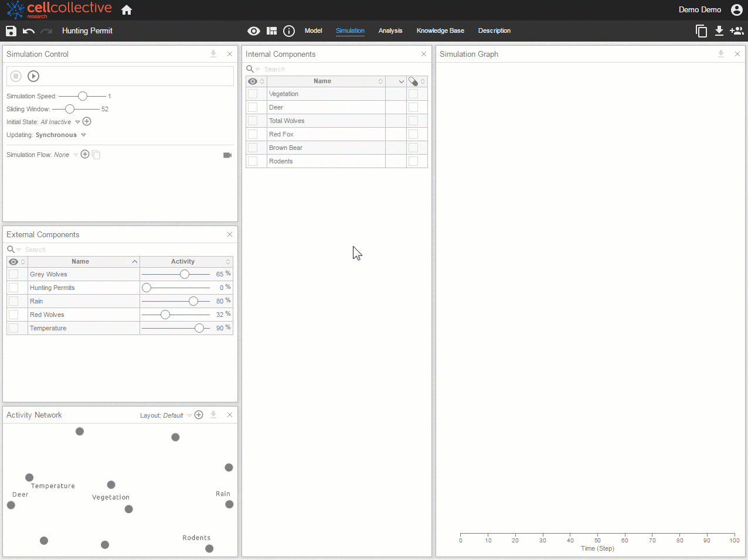The width and height of the screenshot is (748, 560).
Task: Show model info icon
Action: pyautogui.click(x=289, y=31)
